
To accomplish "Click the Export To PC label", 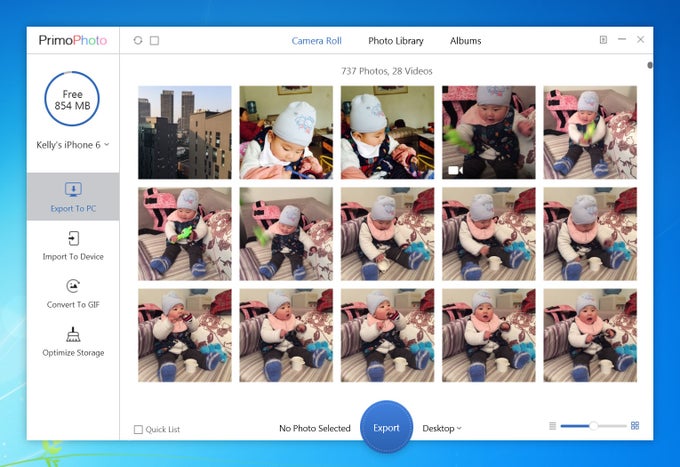I will coord(73,209).
